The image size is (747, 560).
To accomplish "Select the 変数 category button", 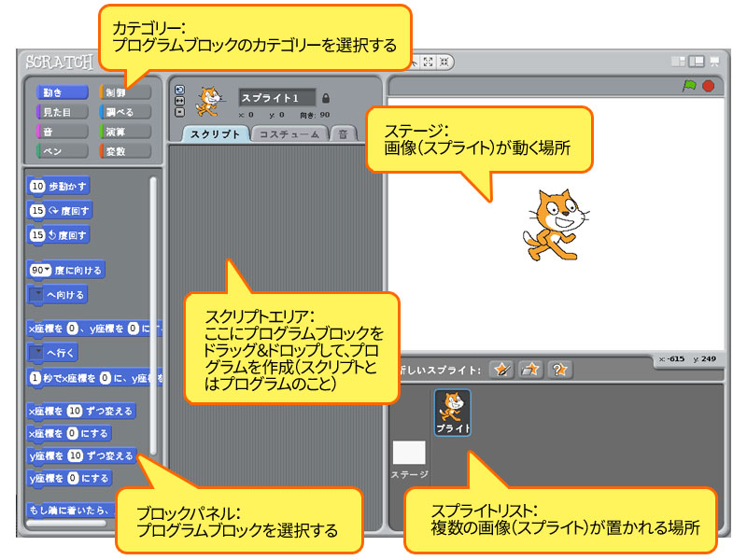I will (127, 152).
